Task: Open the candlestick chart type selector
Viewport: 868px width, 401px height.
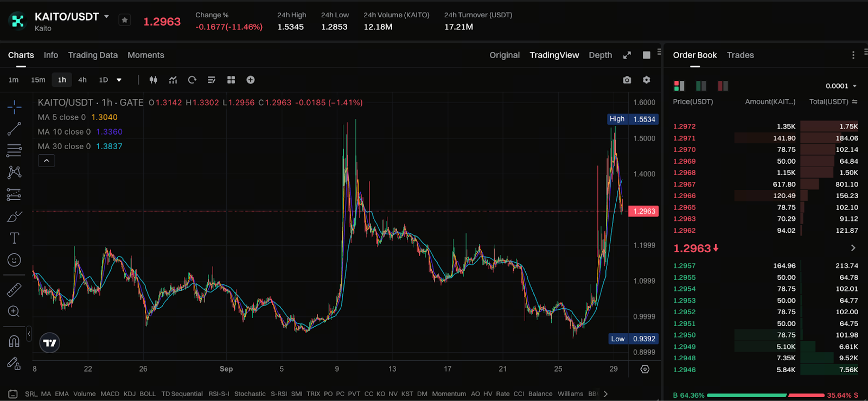Action: pos(154,80)
